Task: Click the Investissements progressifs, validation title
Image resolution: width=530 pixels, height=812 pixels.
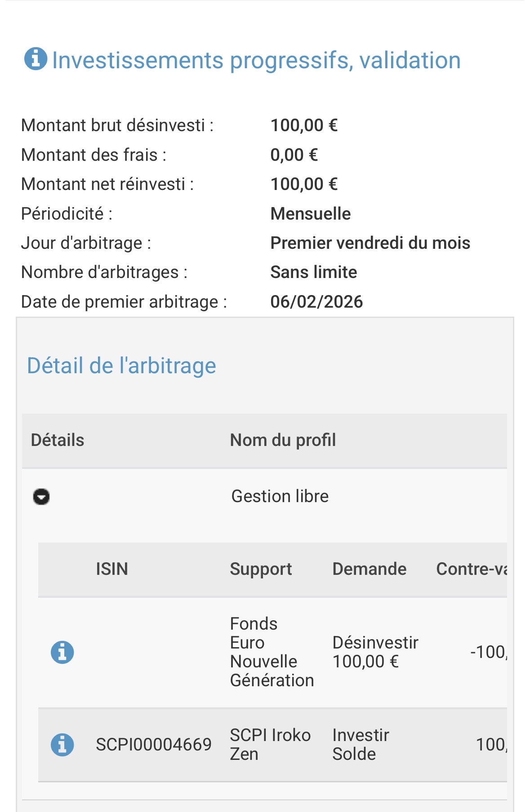Action: tap(256, 60)
